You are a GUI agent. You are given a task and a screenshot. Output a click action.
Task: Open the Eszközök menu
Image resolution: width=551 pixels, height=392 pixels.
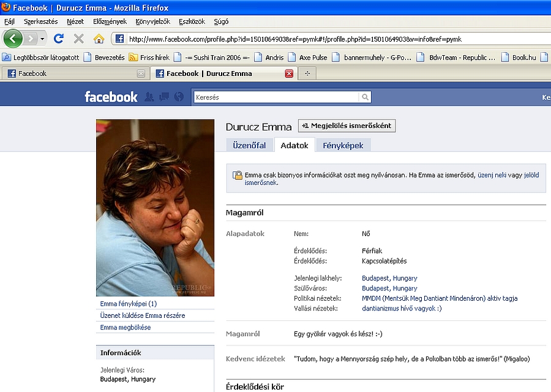[192, 21]
